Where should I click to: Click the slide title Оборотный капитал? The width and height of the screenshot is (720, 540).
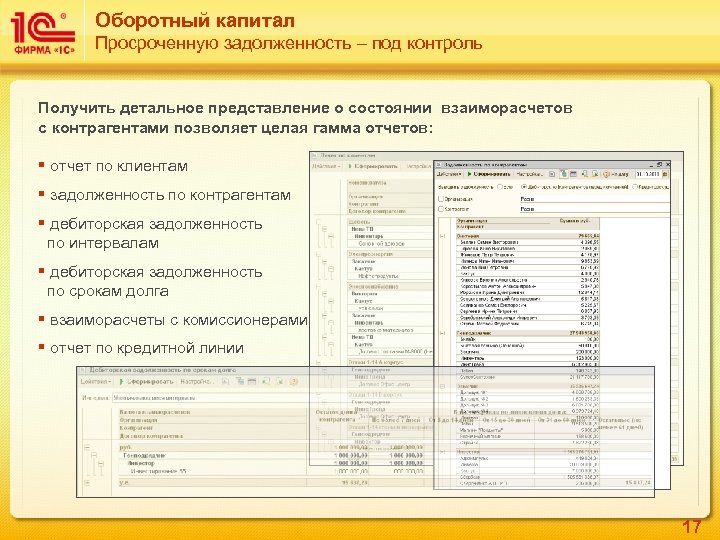tap(195, 20)
